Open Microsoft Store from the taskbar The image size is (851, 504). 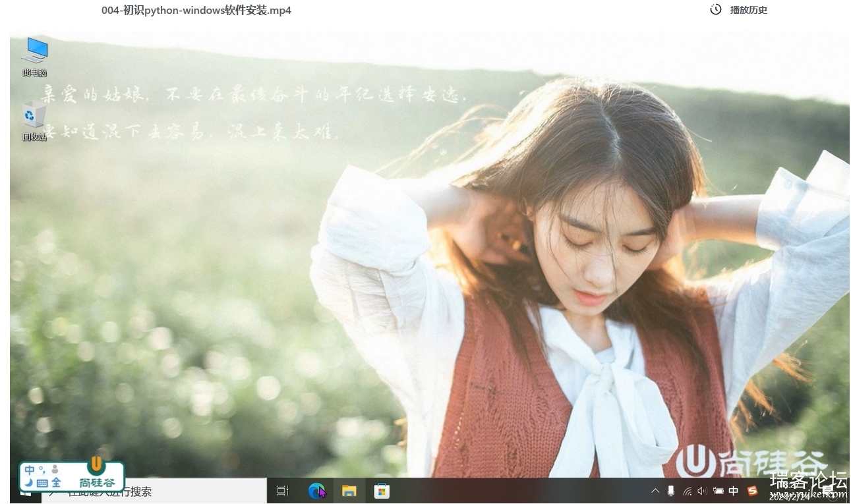coord(382,491)
